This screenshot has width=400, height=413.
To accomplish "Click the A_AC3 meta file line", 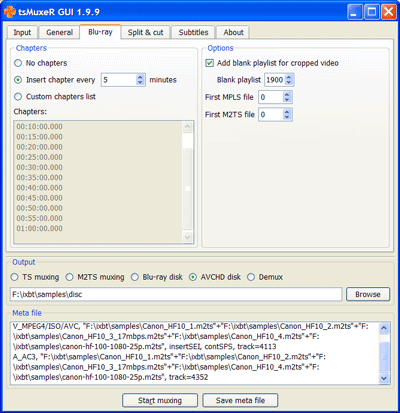I will [x=169, y=367].
